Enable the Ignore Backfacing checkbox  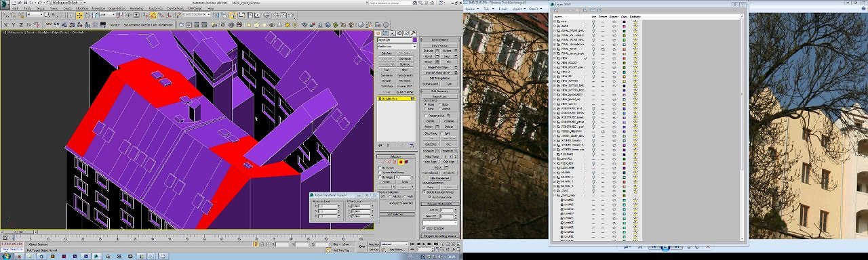[380, 172]
